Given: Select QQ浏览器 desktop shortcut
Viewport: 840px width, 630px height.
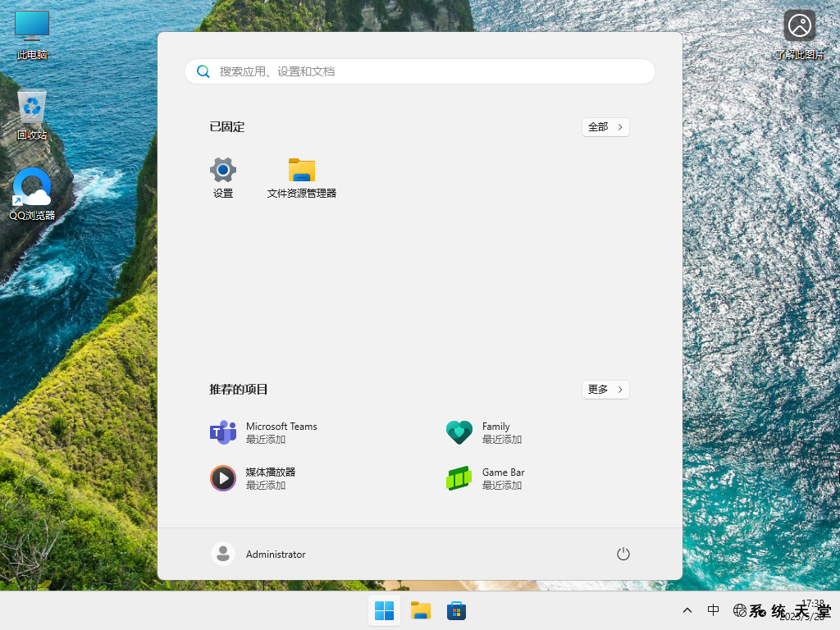Looking at the screenshot, I should point(32,194).
